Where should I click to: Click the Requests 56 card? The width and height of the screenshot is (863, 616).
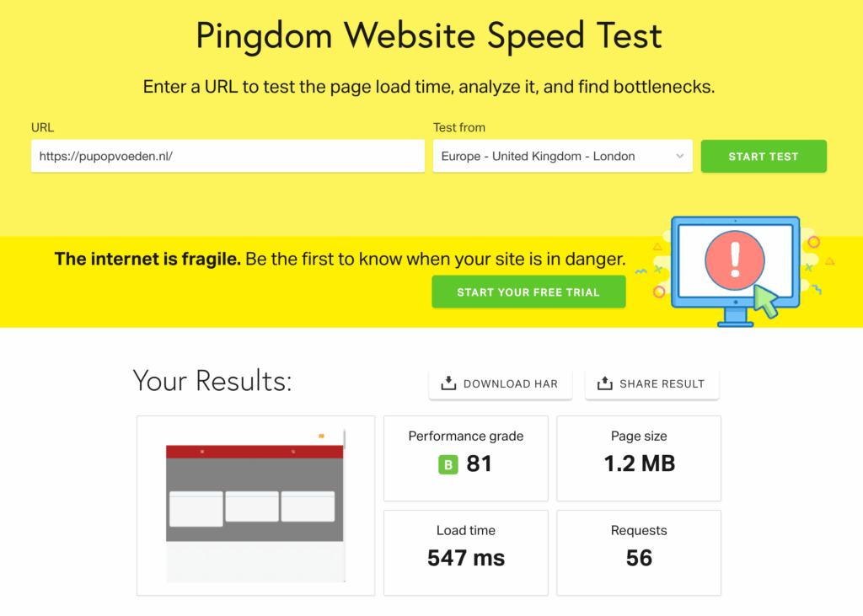pyautogui.click(x=639, y=552)
